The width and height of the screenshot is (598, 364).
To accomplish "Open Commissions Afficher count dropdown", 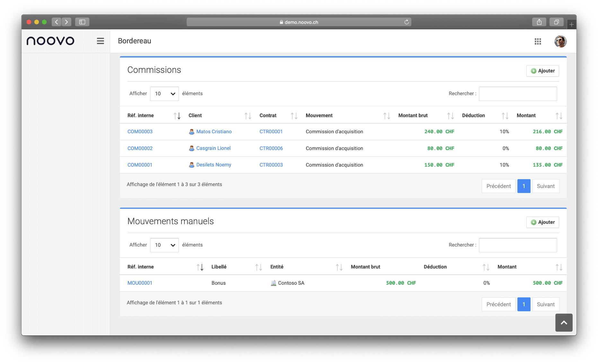I will pos(164,94).
